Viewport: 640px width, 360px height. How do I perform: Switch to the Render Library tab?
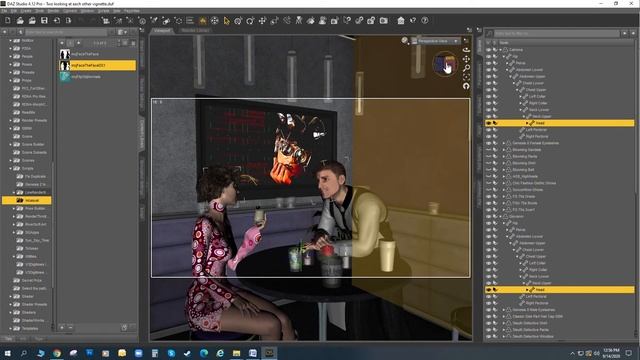pyautogui.click(x=195, y=31)
